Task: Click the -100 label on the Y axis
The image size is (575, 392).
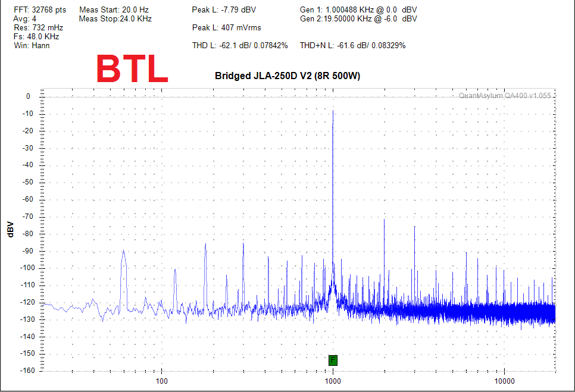Action: (x=27, y=268)
